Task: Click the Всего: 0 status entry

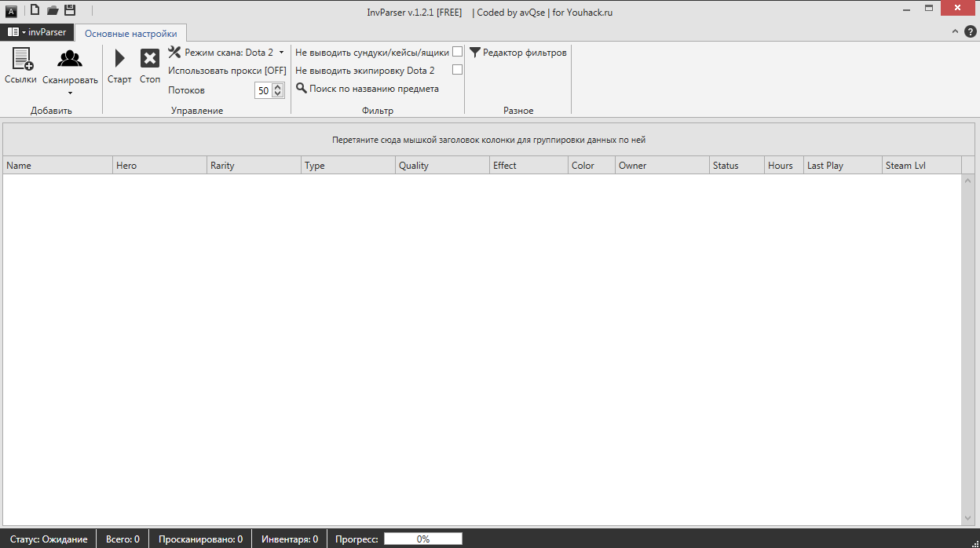Action: click(x=122, y=539)
